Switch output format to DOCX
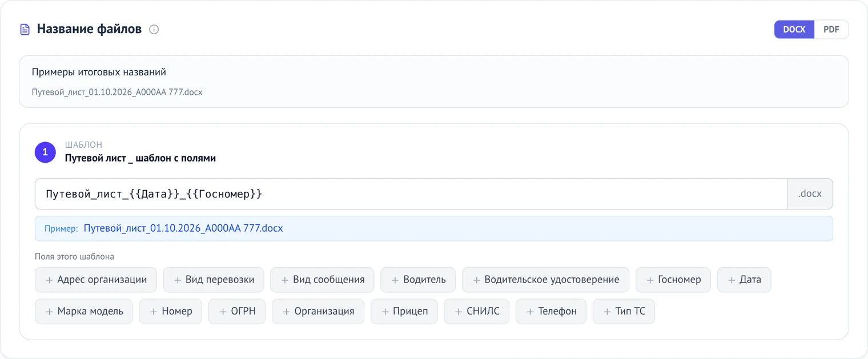 pos(794,30)
